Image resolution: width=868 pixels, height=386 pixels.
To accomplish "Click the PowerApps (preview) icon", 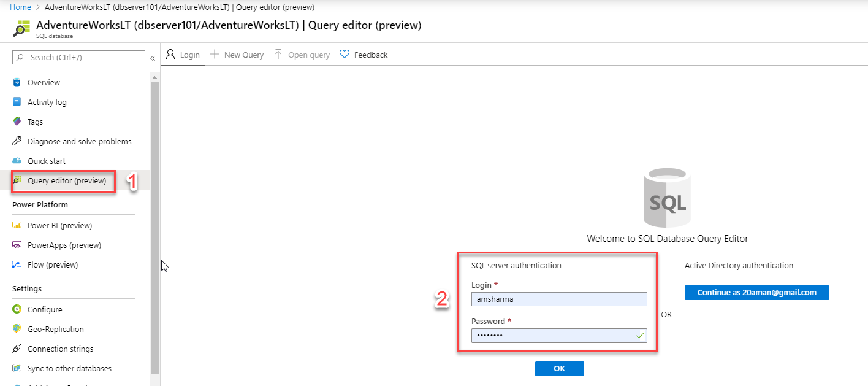I will (x=17, y=245).
